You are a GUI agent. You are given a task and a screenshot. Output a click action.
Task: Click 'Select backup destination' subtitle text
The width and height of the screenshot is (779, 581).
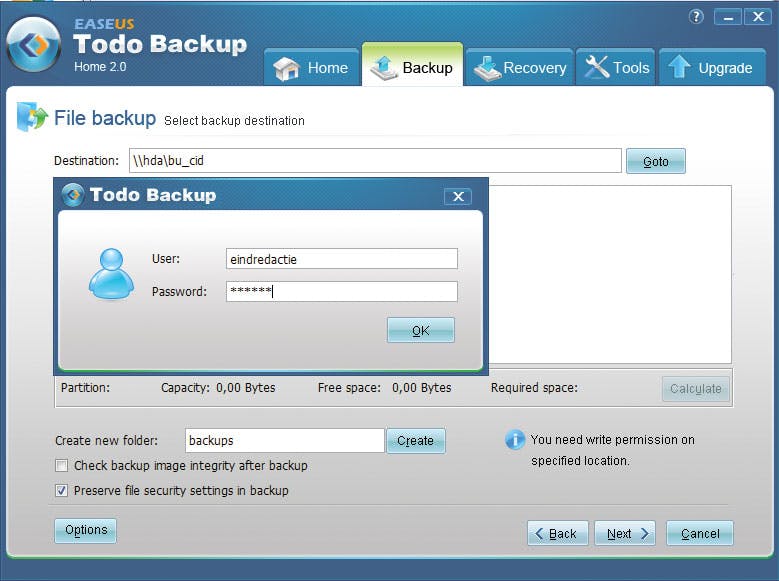pos(234,121)
